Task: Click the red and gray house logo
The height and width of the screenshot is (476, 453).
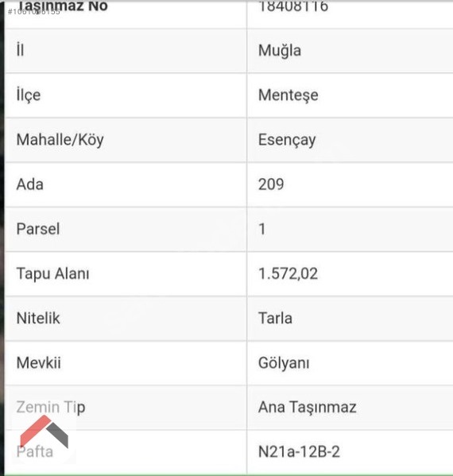Action: (45, 431)
